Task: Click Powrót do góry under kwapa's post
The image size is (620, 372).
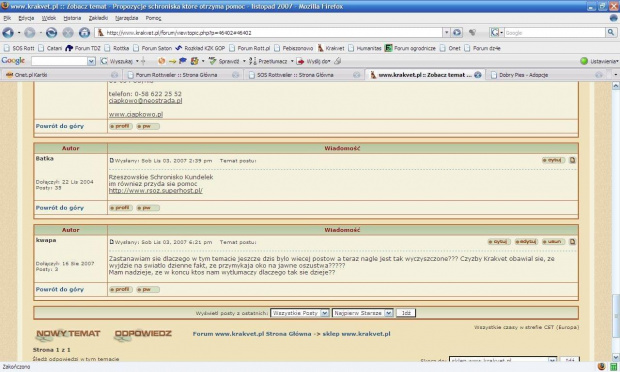Action: 60,289
